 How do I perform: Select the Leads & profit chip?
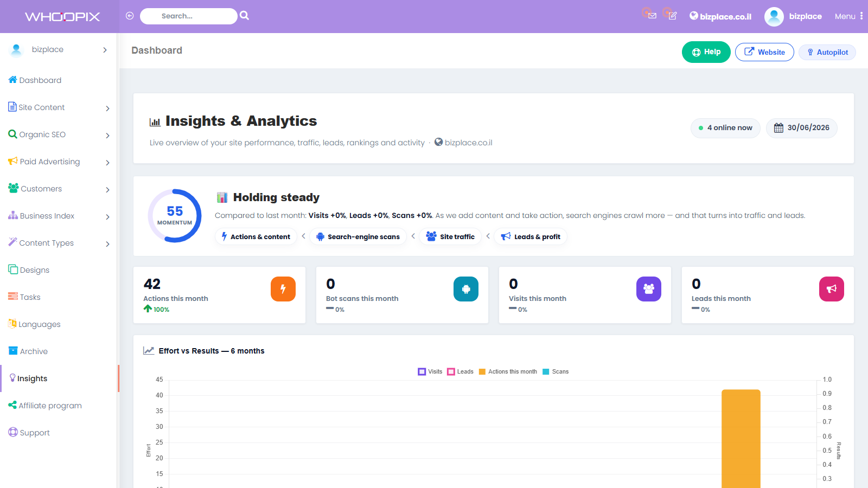[x=531, y=236]
